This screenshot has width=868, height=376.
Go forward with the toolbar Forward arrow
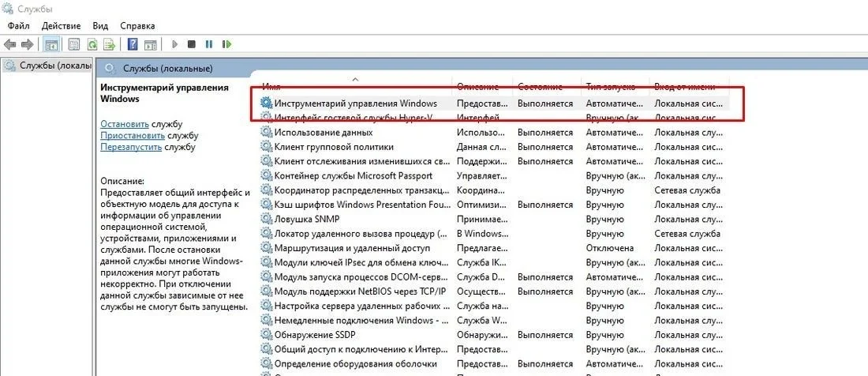pos(27,44)
